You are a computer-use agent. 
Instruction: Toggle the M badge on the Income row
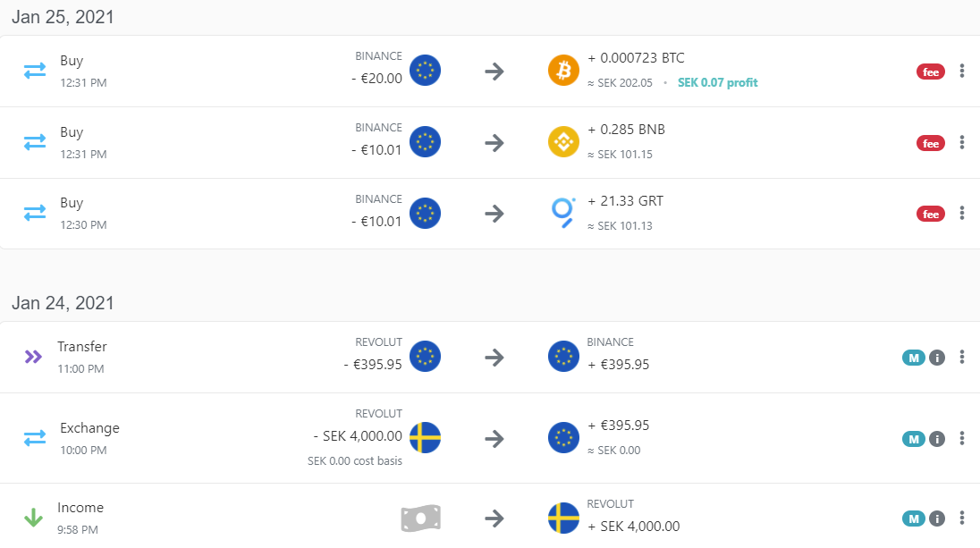click(914, 518)
